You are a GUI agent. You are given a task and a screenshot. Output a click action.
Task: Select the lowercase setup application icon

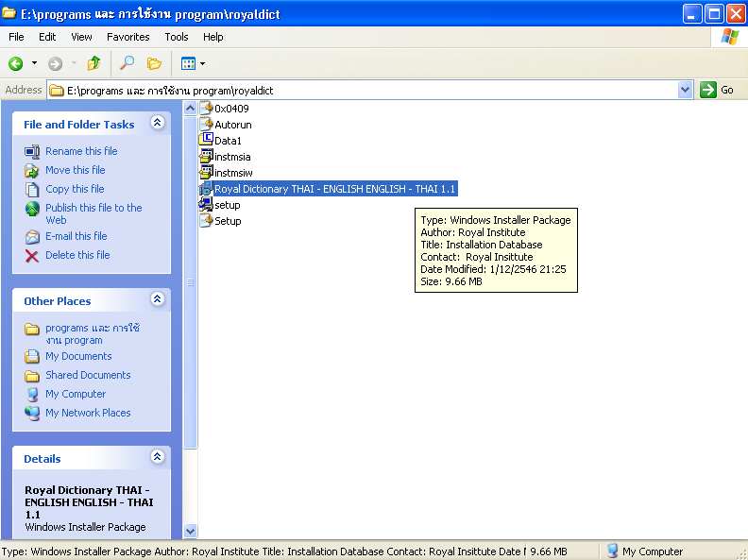coord(206,204)
